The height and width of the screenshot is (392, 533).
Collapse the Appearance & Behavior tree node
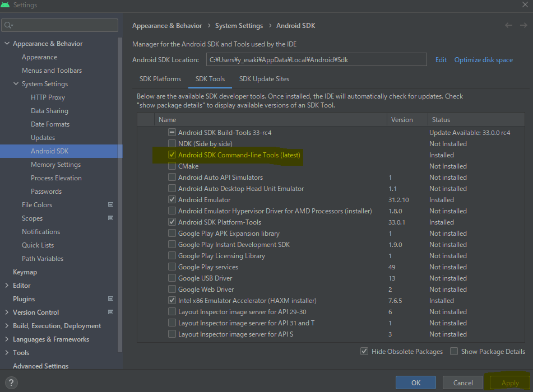(7, 44)
